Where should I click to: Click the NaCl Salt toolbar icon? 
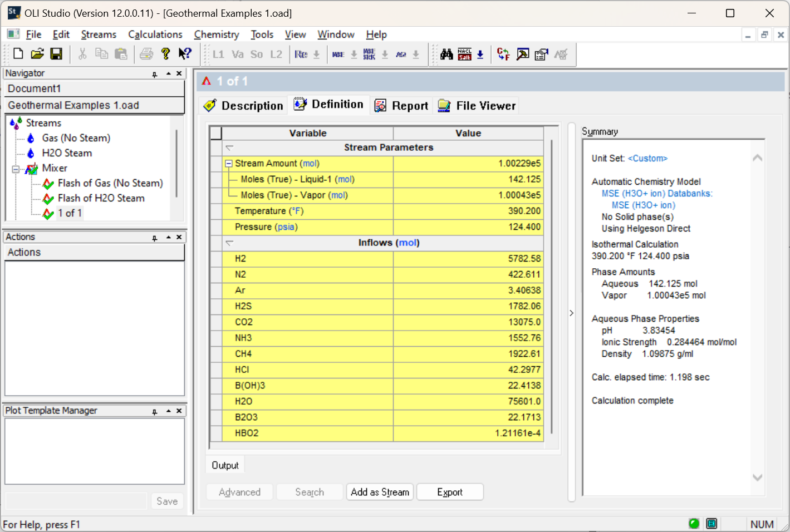pos(465,54)
